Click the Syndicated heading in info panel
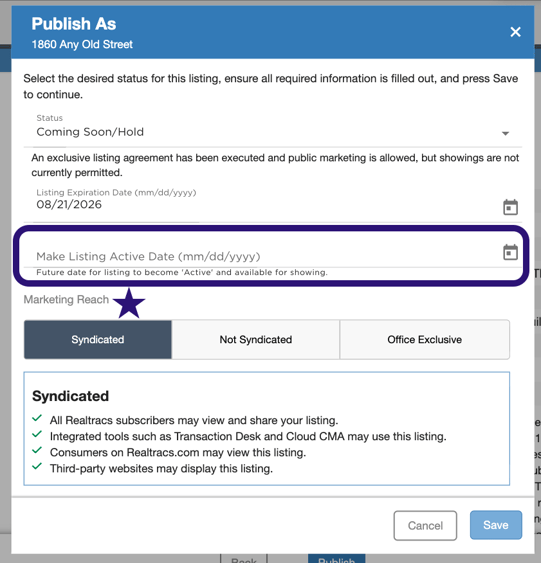The width and height of the screenshot is (541, 563). [70, 396]
